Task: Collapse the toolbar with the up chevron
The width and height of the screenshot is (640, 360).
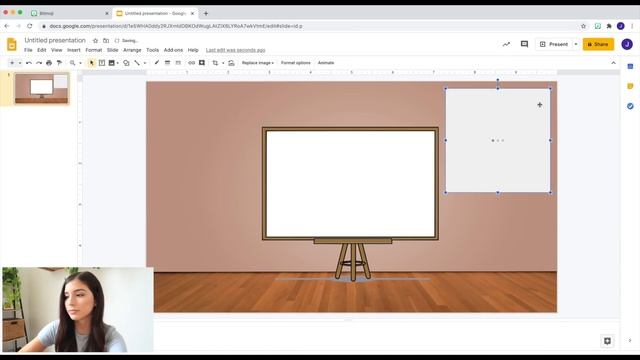Action: pyautogui.click(x=613, y=63)
